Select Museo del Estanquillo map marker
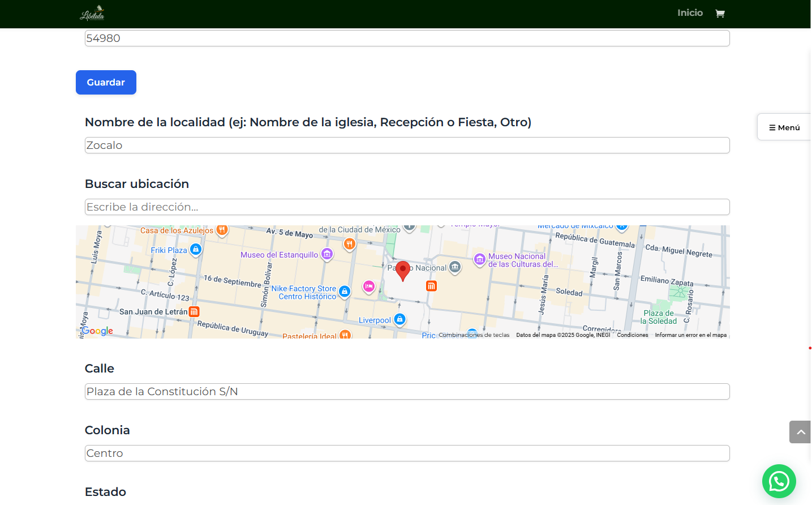 coord(327,254)
